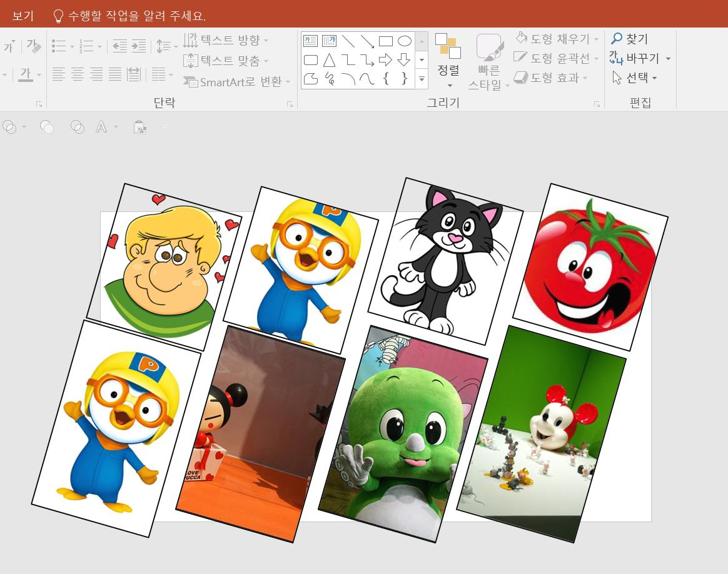The height and width of the screenshot is (574, 728).
Task: Open the 선택 select dropdown
Action: click(x=635, y=78)
